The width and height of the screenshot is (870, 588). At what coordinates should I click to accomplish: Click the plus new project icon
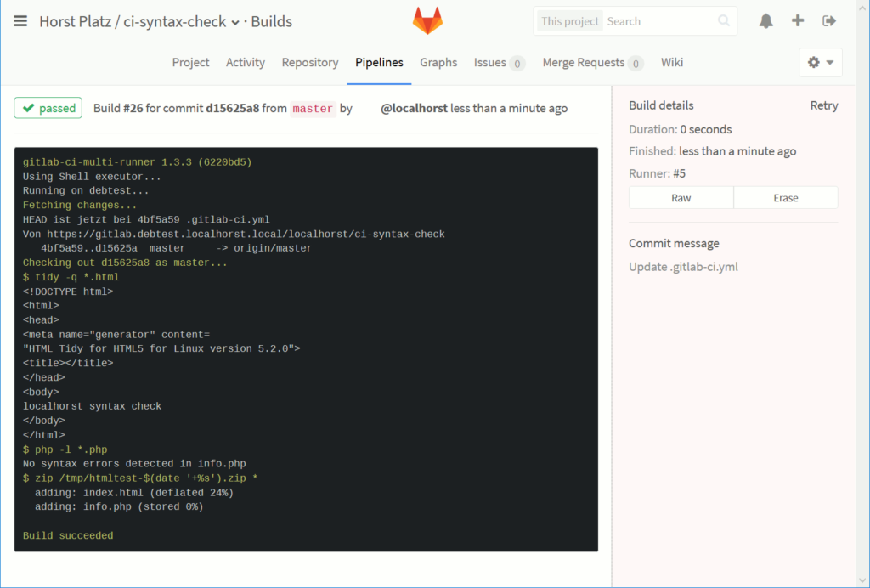click(x=798, y=21)
